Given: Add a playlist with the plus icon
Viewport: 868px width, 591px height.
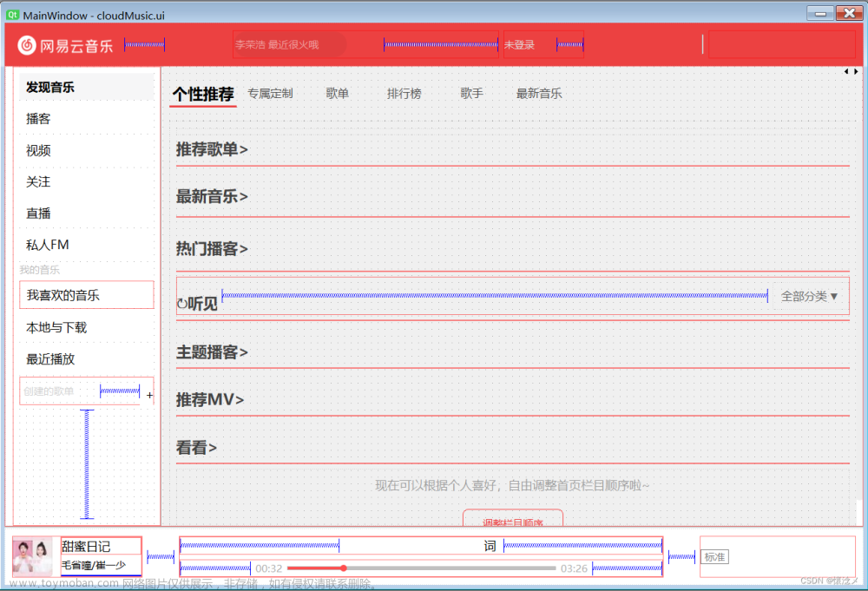Looking at the screenshot, I should coord(149,395).
